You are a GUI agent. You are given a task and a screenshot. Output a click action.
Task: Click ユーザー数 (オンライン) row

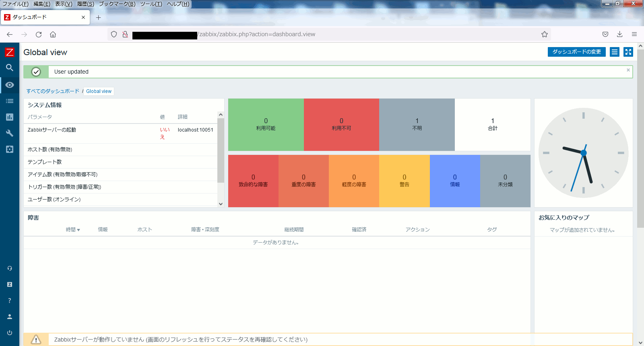(x=120, y=200)
